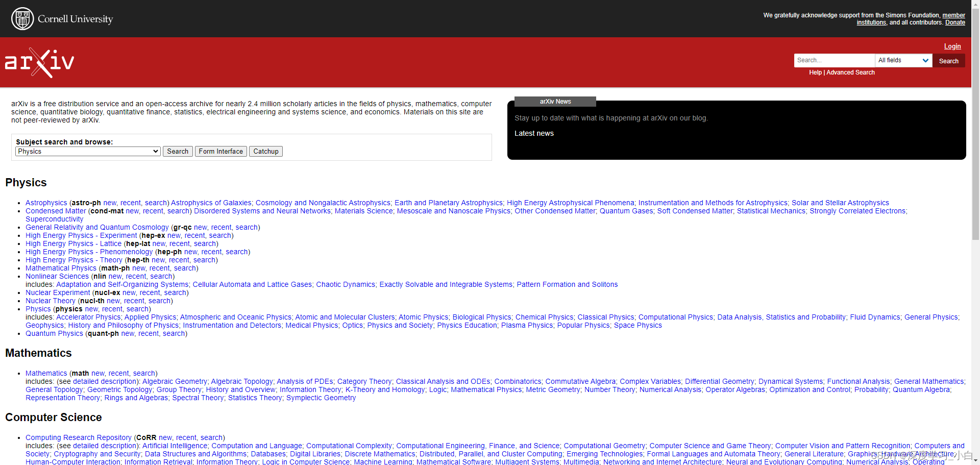Open the Mathematics category link
Viewport: 980px width, 465px height.
tap(46, 373)
